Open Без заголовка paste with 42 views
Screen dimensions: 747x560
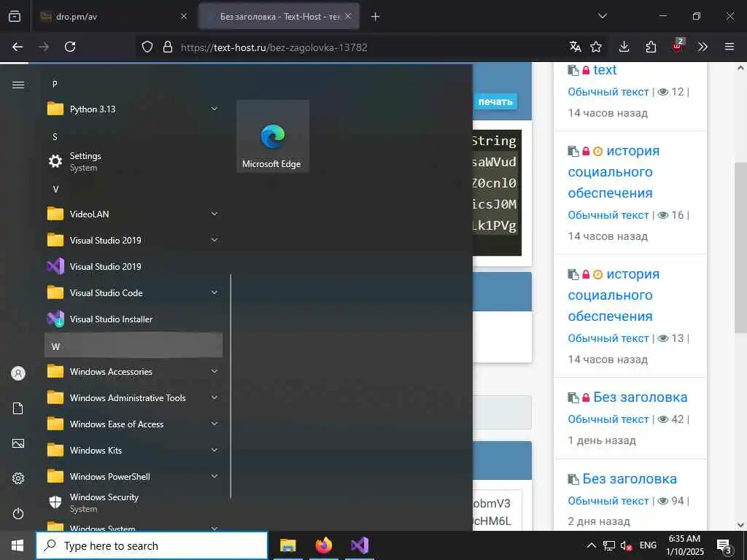click(x=640, y=397)
